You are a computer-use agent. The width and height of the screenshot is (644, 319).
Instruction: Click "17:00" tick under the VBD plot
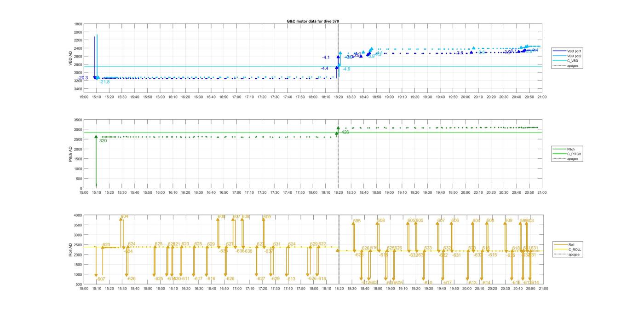click(236, 97)
